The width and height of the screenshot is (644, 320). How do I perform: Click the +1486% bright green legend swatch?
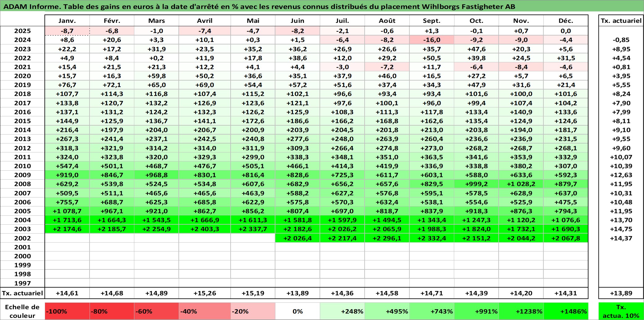pyautogui.click(x=566, y=311)
